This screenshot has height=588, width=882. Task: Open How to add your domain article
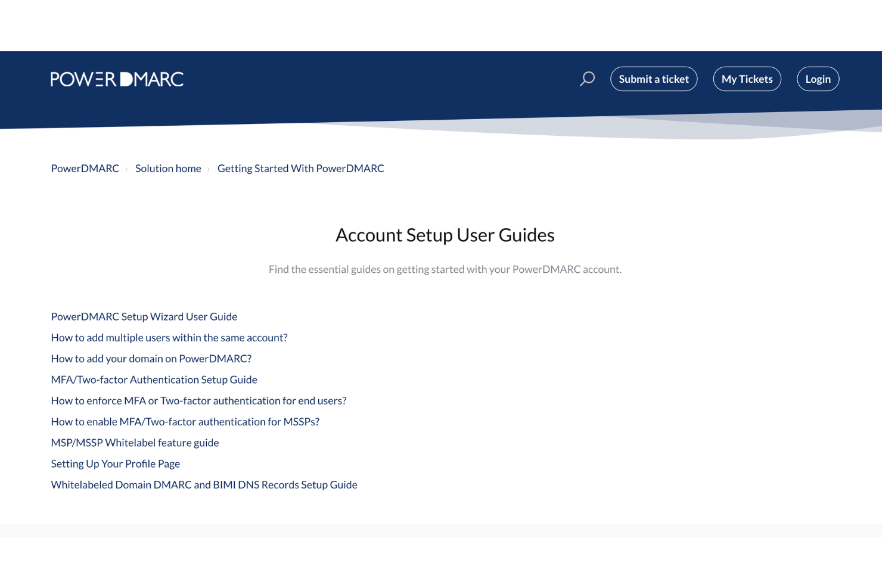click(151, 359)
